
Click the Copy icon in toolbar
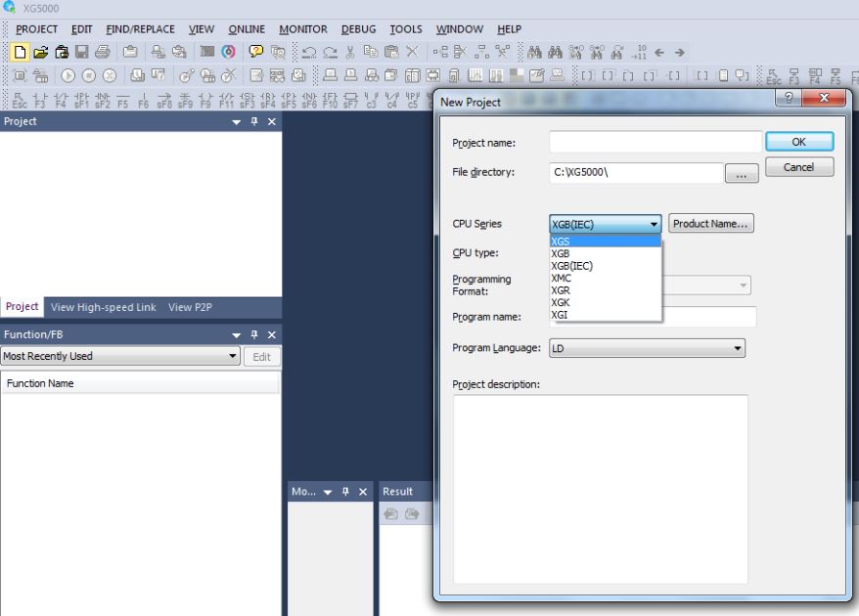[371, 52]
